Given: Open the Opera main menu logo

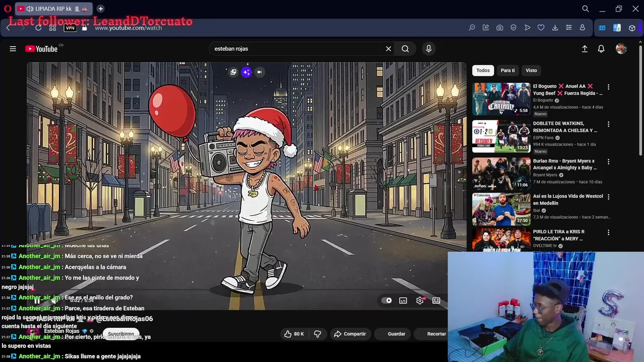Looking at the screenshot, I should 8,9.
